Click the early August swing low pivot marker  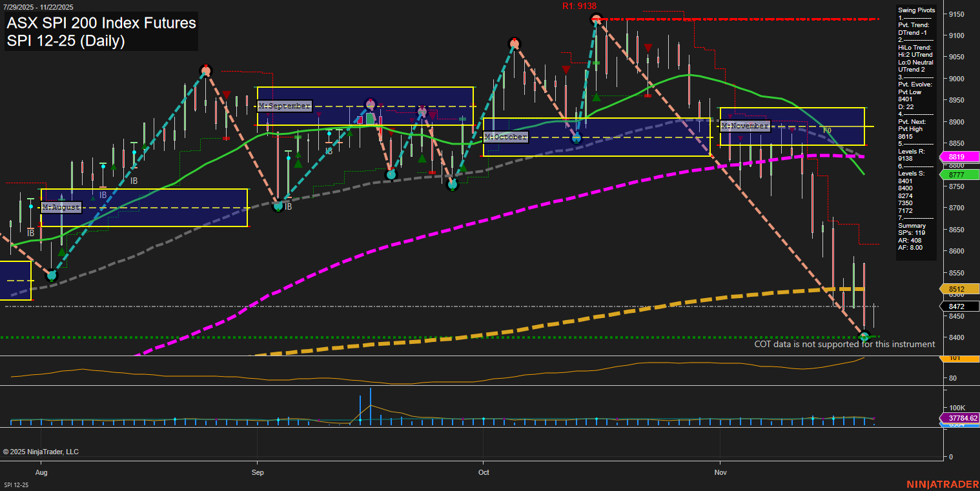52,276
